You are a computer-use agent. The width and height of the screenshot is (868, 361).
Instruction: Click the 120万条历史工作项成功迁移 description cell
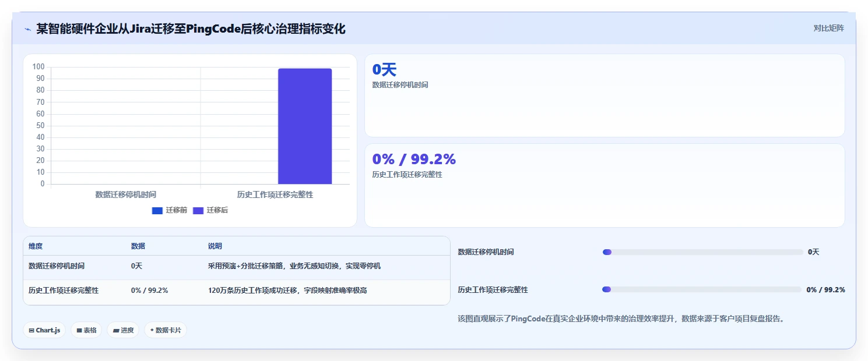tap(287, 290)
